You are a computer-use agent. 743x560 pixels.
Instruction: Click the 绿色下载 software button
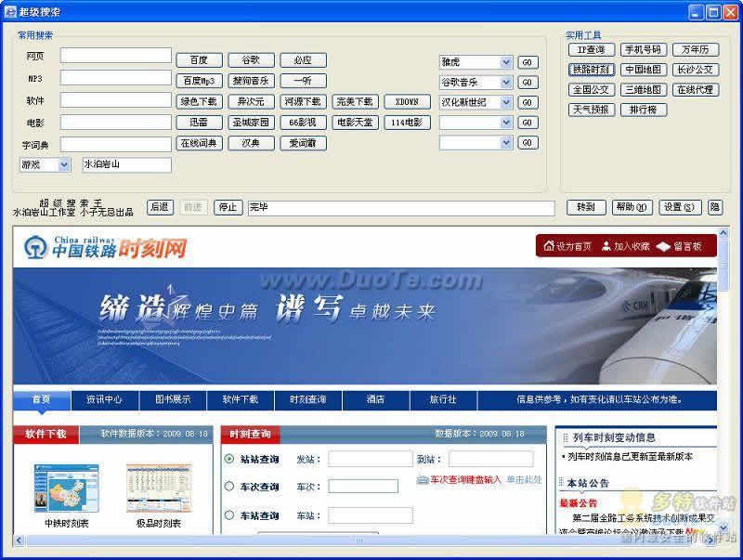(199, 102)
